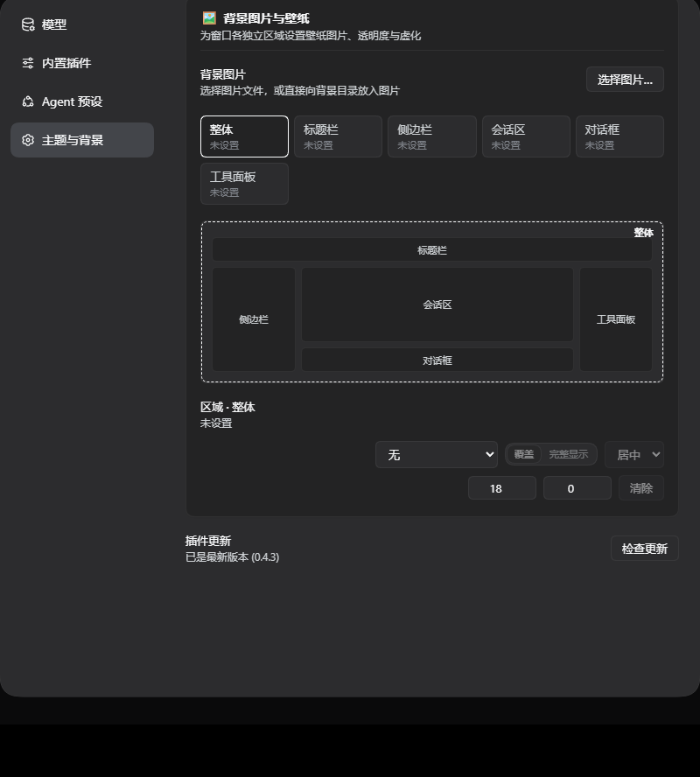Image resolution: width=700 pixels, height=777 pixels.
Task: Click the 区域 · 整体 heading
Action: tap(227, 408)
